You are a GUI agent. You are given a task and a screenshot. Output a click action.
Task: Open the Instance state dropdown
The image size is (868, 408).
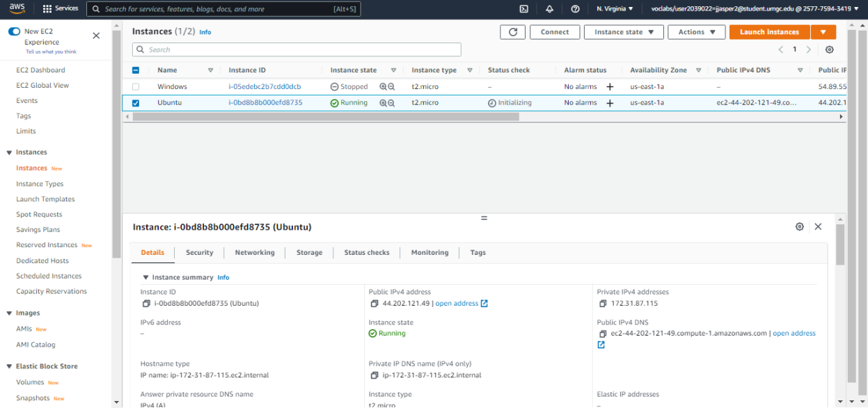point(624,32)
